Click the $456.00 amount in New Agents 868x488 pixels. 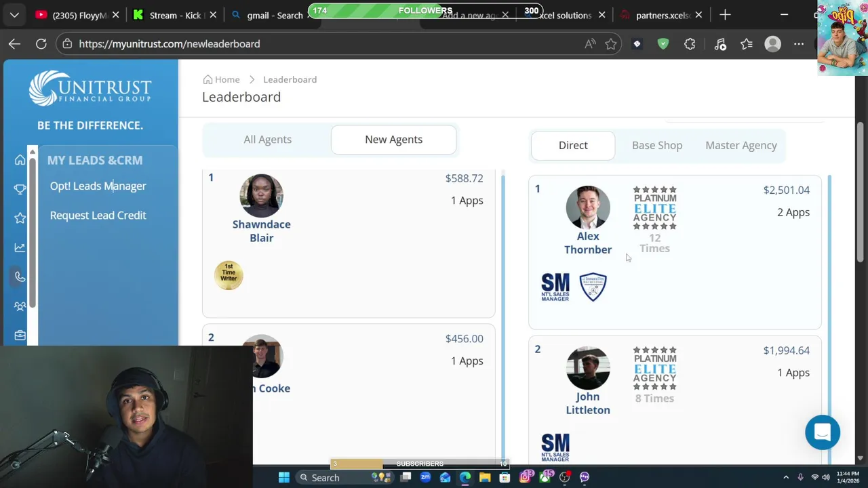[x=465, y=339]
